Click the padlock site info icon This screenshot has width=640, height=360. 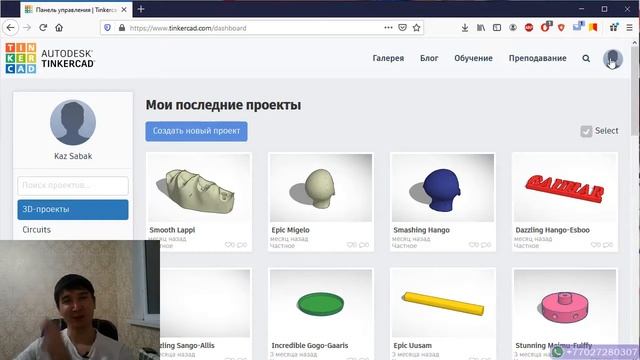tap(122, 28)
